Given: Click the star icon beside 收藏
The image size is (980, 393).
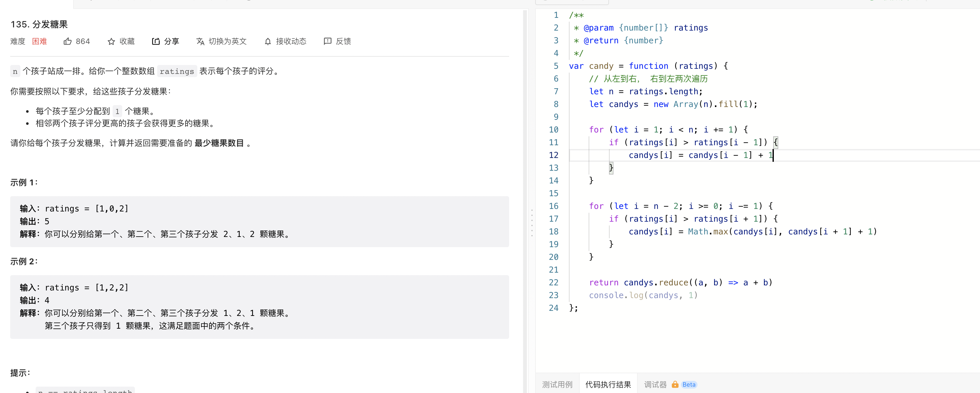Looking at the screenshot, I should pos(111,41).
